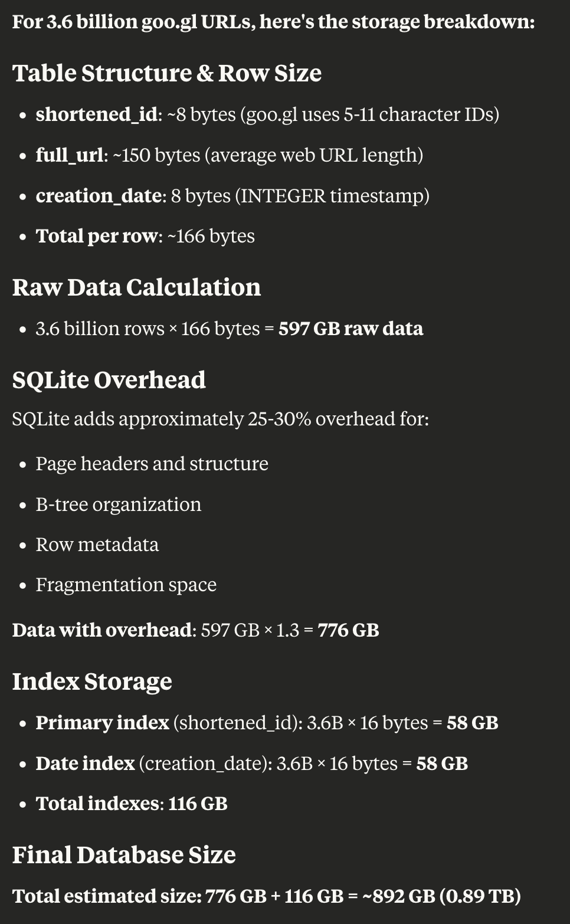Screen dimensions: 570x924
Task: Click the bold "full_url" label
Action: (x=69, y=155)
